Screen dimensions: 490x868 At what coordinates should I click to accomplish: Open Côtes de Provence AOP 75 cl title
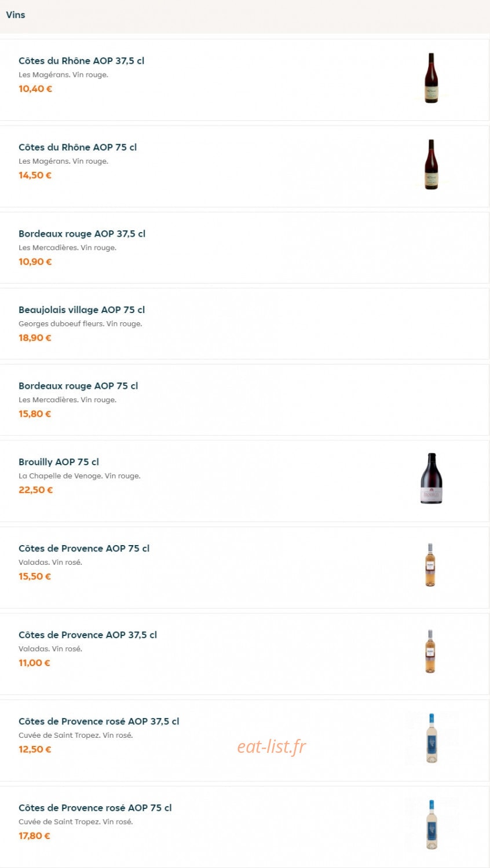pyautogui.click(x=84, y=548)
